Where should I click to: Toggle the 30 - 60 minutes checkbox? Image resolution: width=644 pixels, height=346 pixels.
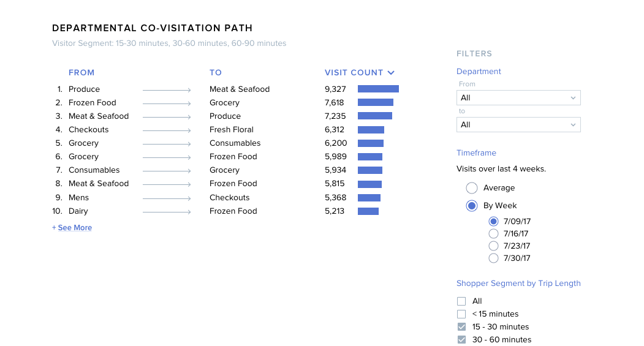[462, 340]
